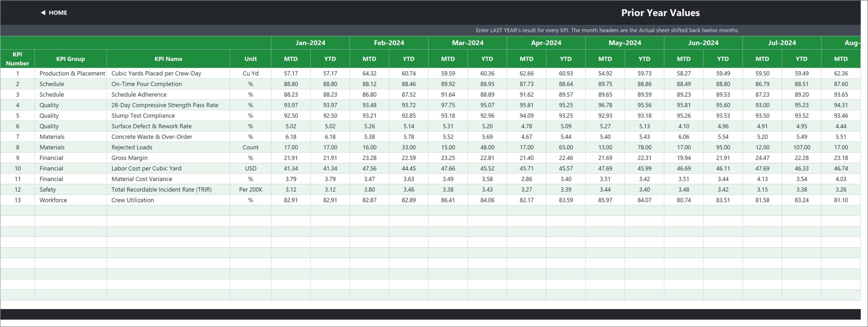Select the Jul-2024 month header
The width and height of the screenshot is (868, 327).
[782, 43]
